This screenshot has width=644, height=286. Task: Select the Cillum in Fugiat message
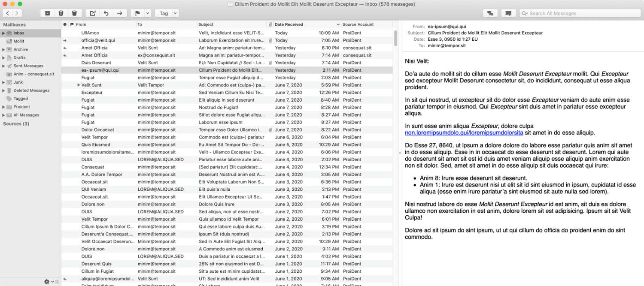tap(227, 271)
